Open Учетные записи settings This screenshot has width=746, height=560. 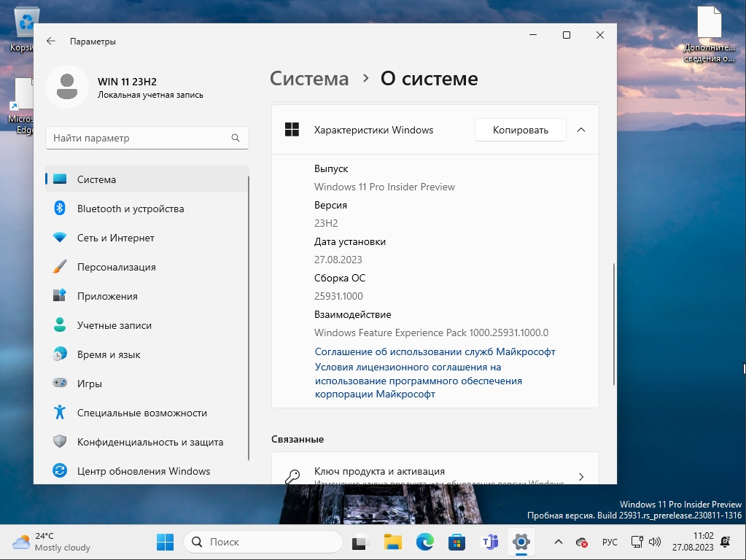pos(147,325)
